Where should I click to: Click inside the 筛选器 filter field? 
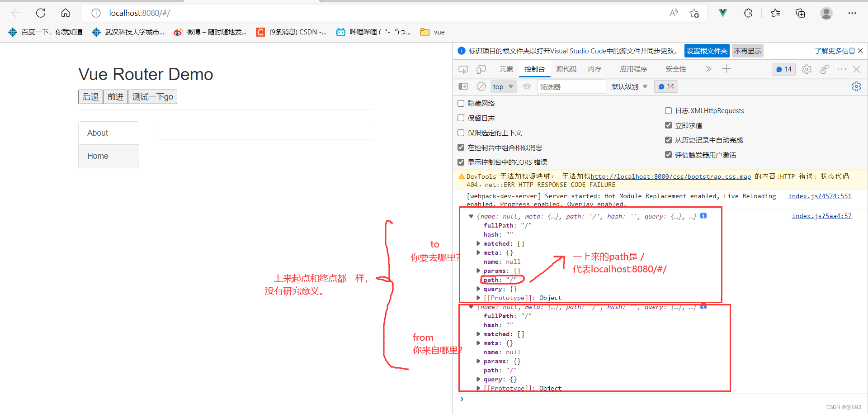coord(571,86)
